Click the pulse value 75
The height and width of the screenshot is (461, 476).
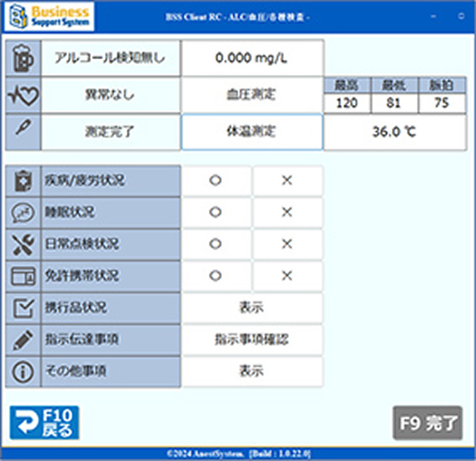point(442,103)
